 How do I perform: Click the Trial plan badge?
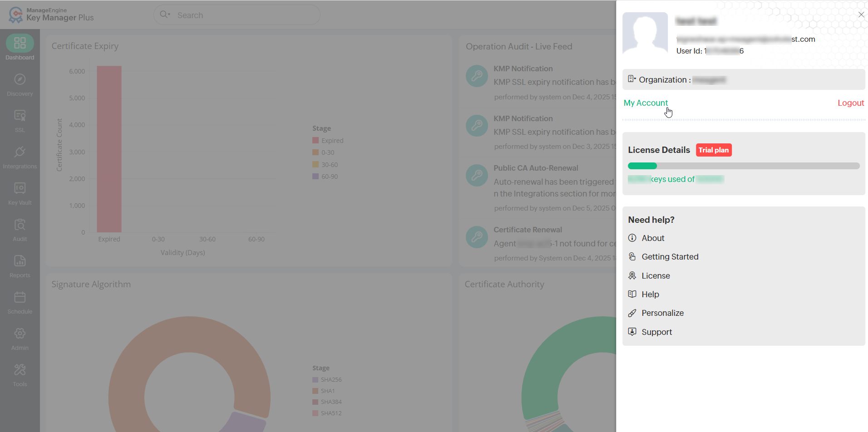tap(714, 150)
